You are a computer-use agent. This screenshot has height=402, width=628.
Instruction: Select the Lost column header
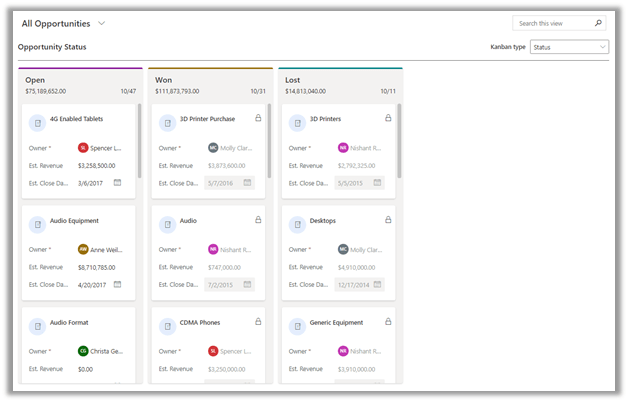(x=295, y=79)
